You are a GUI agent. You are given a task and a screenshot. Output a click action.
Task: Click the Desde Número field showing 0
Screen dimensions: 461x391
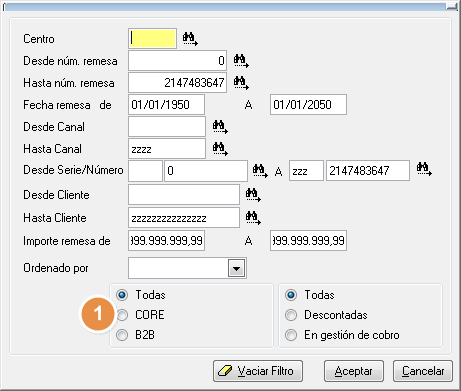click(206, 171)
